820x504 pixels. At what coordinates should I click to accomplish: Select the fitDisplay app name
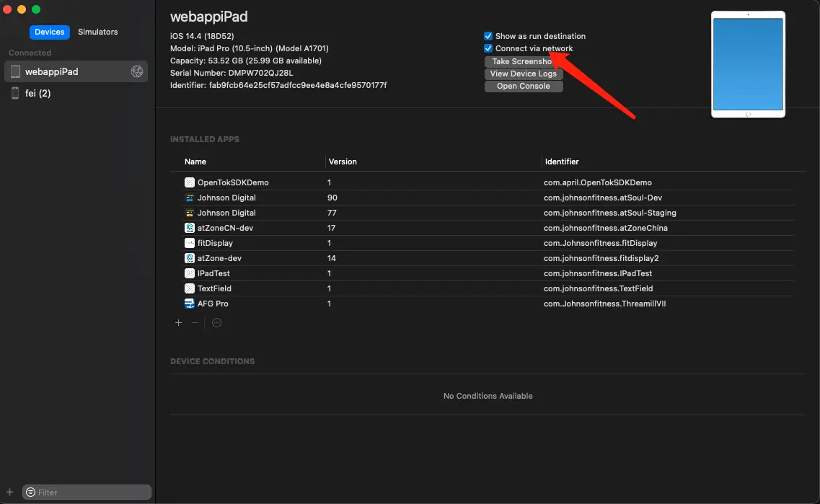[215, 243]
